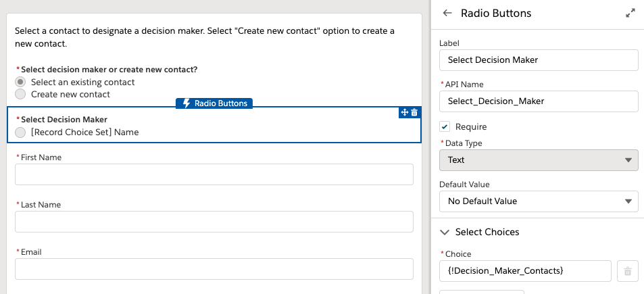
Task: Select the '[Record Choice Set] Name' radio button
Action: [x=21, y=132]
